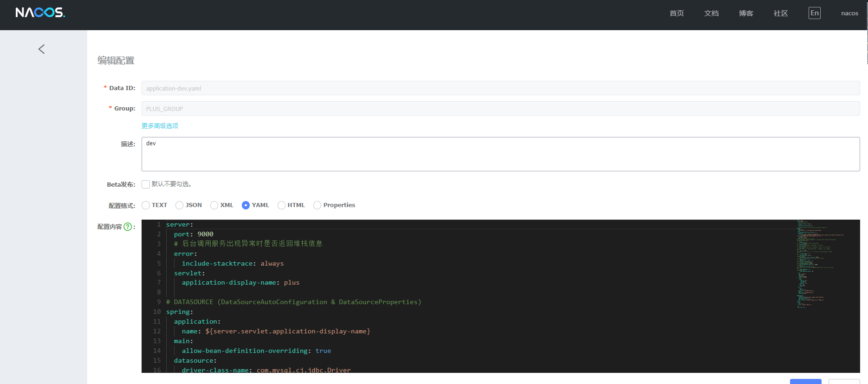Click the back arrow icon in sidebar
Image resolution: width=868 pixels, height=384 pixels.
tap(41, 49)
